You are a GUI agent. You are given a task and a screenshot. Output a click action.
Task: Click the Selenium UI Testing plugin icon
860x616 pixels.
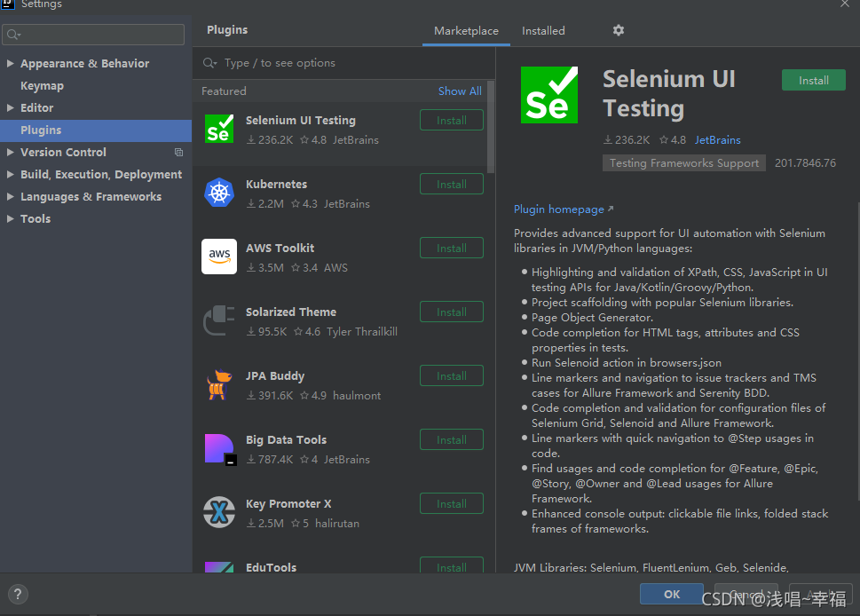pyautogui.click(x=218, y=129)
